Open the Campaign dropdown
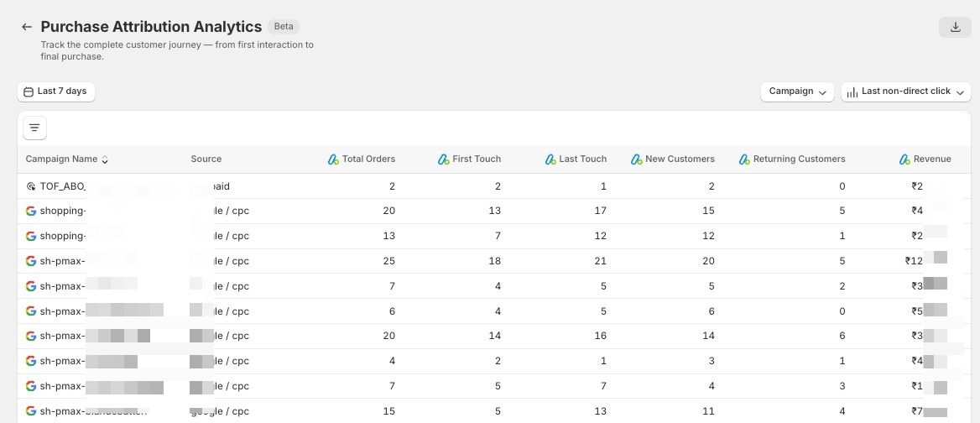Image resolution: width=980 pixels, height=423 pixels. [x=796, y=91]
